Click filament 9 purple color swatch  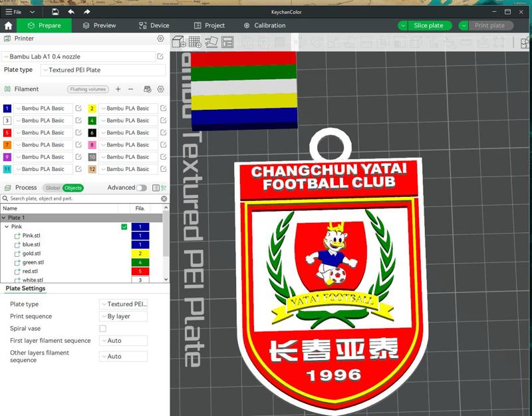coord(7,157)
